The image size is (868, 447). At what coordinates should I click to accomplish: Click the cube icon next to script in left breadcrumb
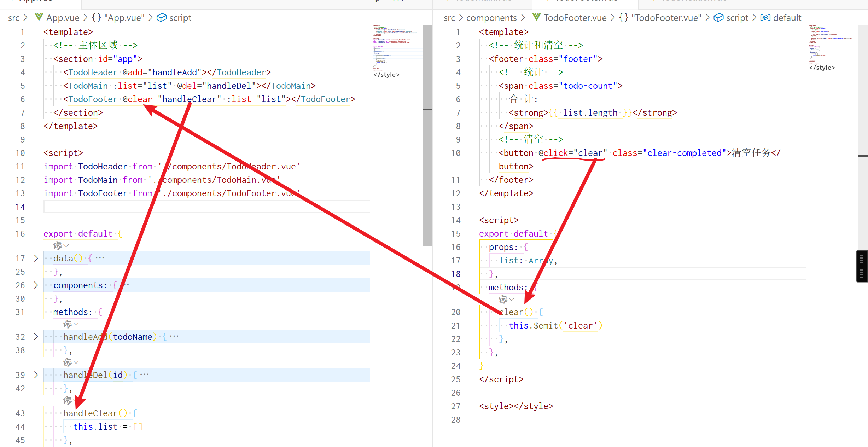162,18
